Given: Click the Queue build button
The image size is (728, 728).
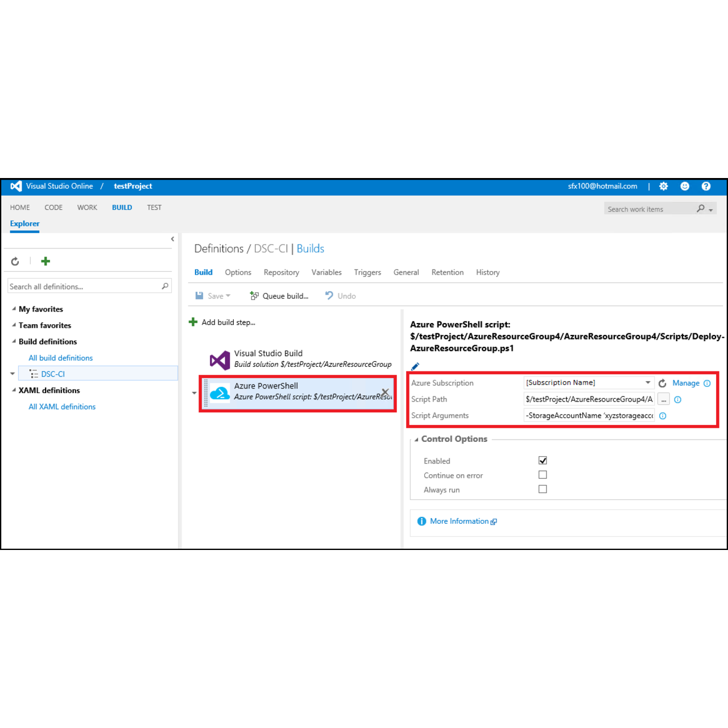Looking at the screenshot, I should point(279,296).
